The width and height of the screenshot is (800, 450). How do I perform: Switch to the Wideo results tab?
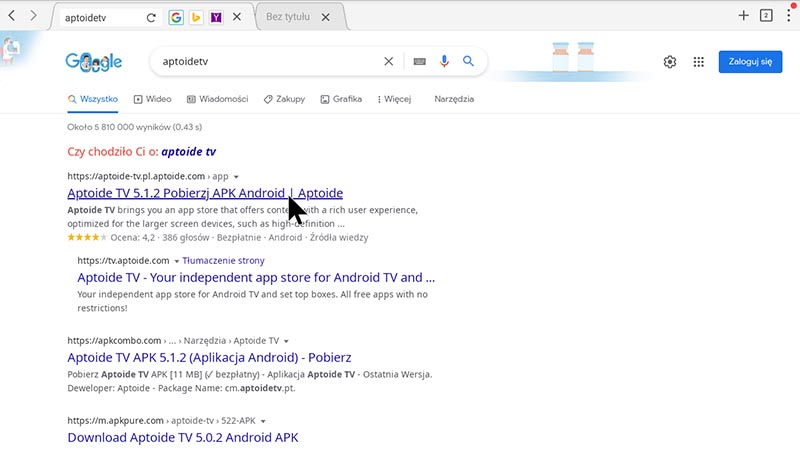[153, 99]
